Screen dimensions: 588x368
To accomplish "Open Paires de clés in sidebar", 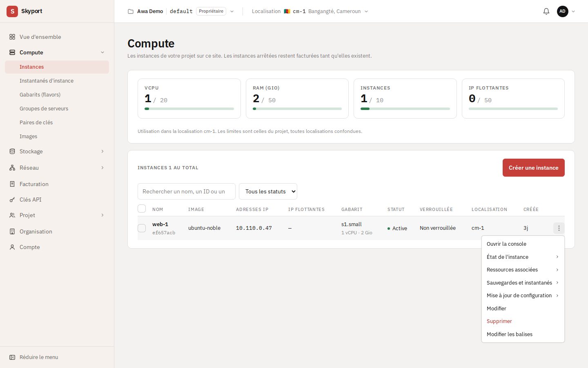I will tap(57, 123).
